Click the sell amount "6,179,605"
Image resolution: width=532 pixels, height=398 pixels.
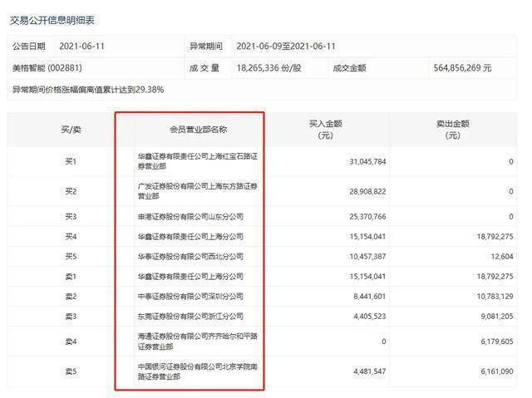point(497,341)
